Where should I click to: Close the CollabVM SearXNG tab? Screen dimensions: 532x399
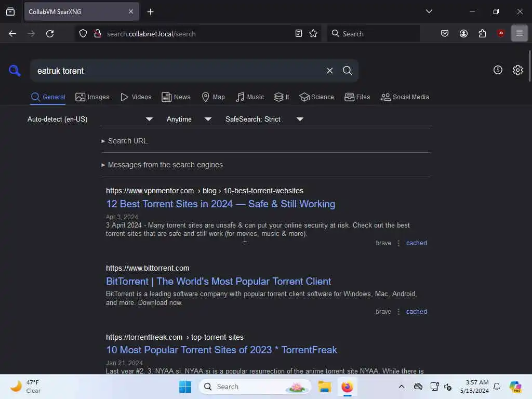coord(131,11)
